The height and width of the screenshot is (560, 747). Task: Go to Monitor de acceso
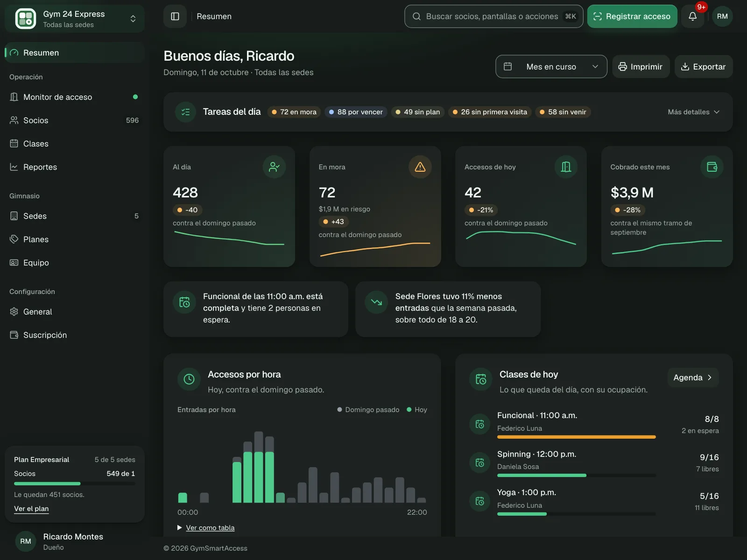click(75, 97)
